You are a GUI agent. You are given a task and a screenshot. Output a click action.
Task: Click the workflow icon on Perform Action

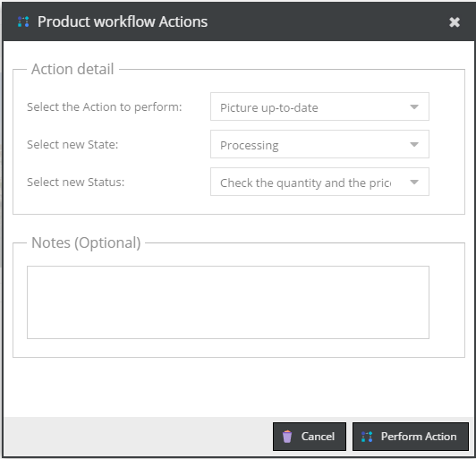(x=367, y=437)
